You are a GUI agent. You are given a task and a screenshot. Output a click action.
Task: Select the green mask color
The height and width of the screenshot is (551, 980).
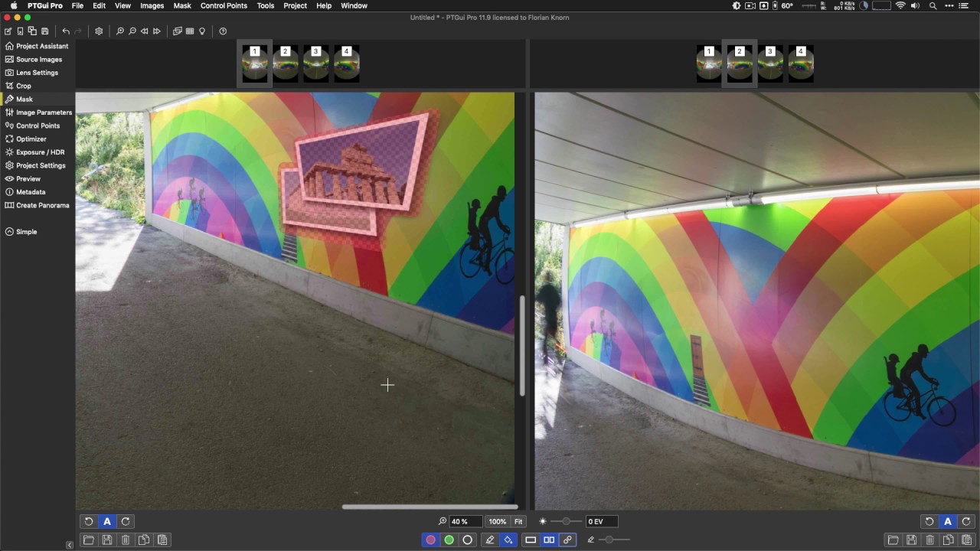pyautogui.click(x=449, y=540)
